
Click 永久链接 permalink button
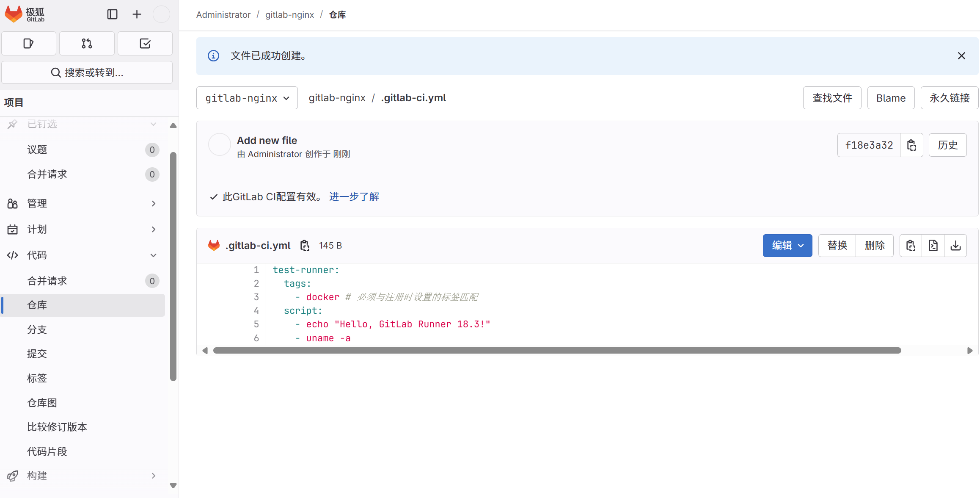pyautogui.click(x=950, y=98)
